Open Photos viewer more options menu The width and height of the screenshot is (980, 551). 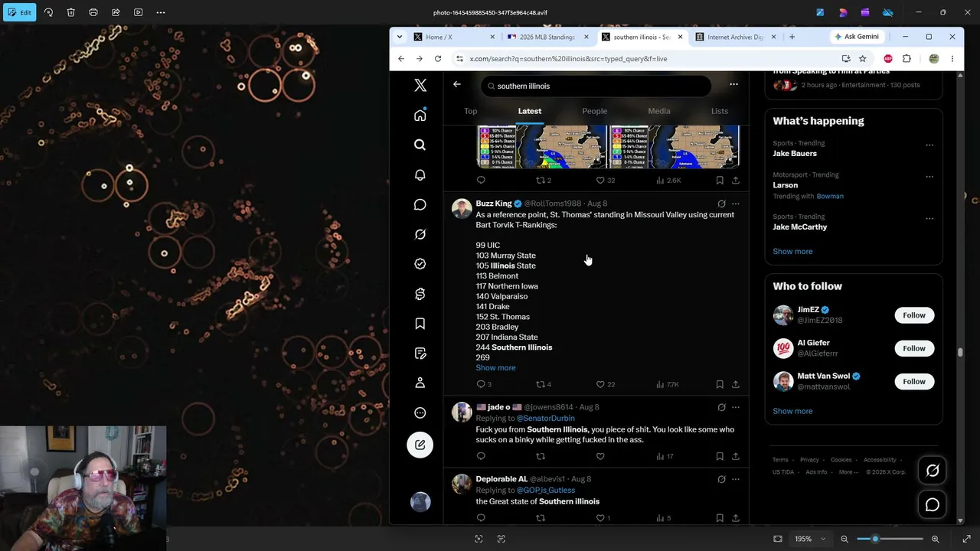pos(161,12)
